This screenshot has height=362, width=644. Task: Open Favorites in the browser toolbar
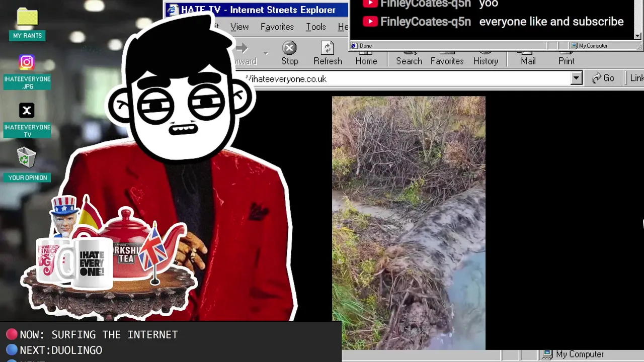point(447,57)
